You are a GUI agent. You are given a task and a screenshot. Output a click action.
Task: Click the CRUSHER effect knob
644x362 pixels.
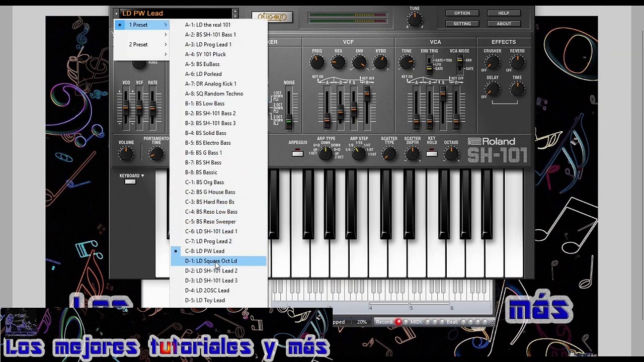[x=492, y=62]
